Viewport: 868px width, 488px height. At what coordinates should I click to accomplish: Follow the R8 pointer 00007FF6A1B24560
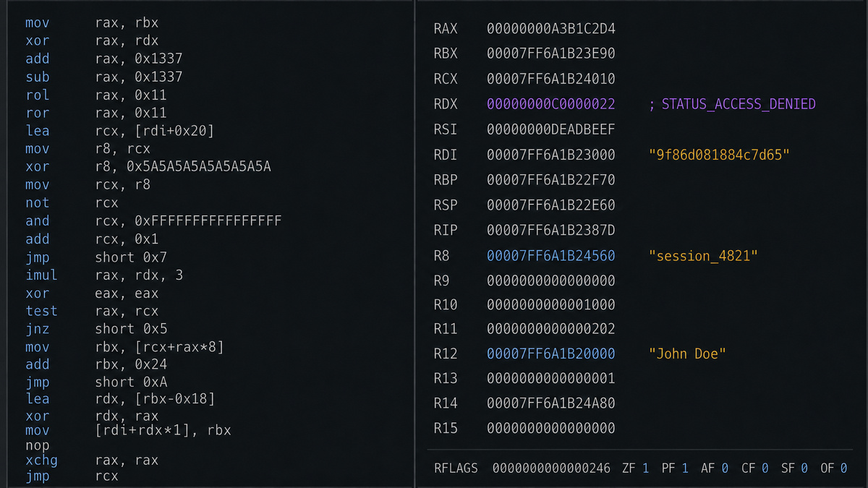[551, 255]
